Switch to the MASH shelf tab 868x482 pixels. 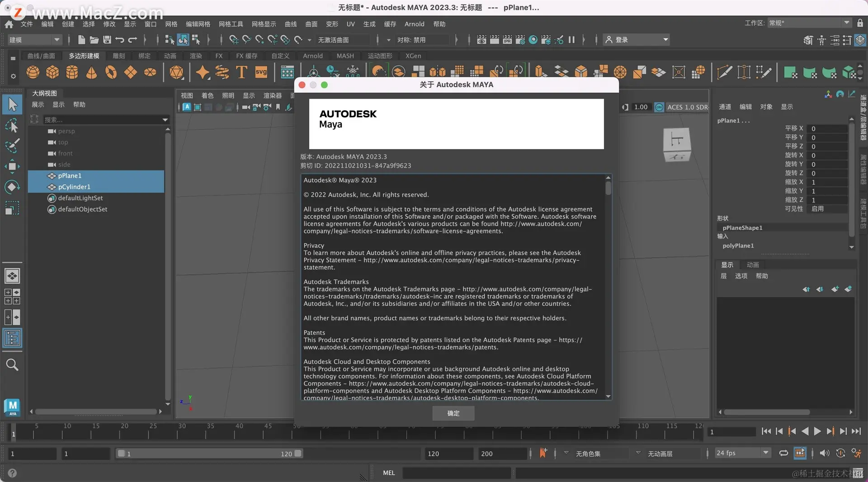pyautogui.click(x=345, y=56)
